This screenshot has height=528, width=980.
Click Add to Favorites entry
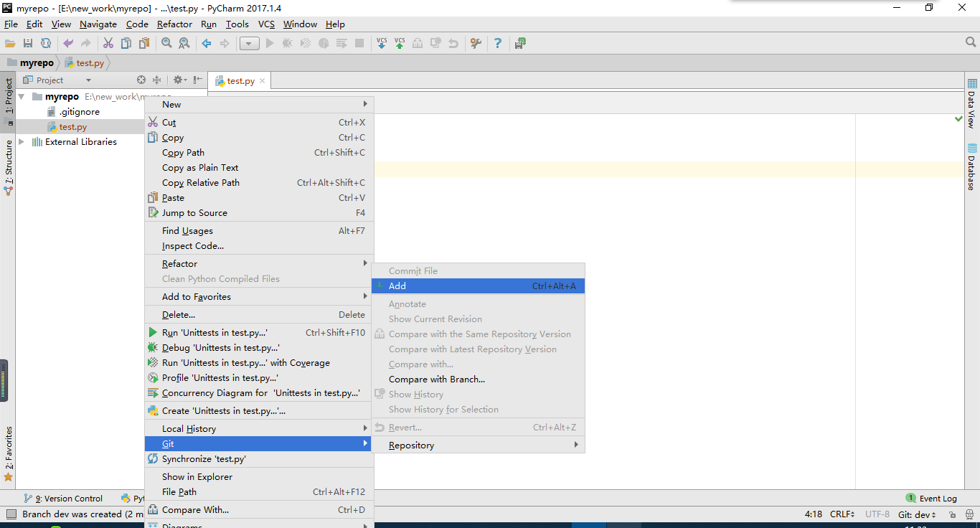pyautogui.click(x=259, y=296)
